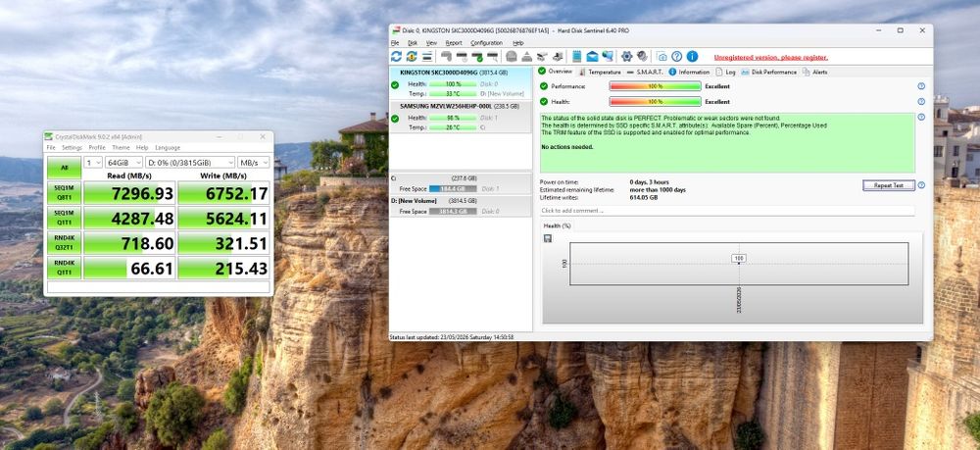Click the Repeat Test button
The image size is (980, 450).
[x=889, y=185]
